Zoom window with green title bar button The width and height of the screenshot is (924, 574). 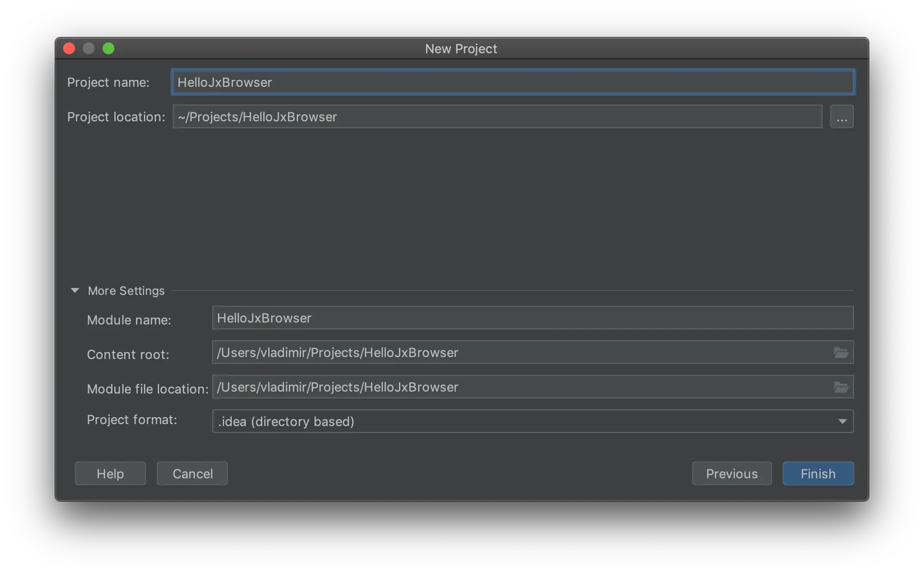point(108,48)
